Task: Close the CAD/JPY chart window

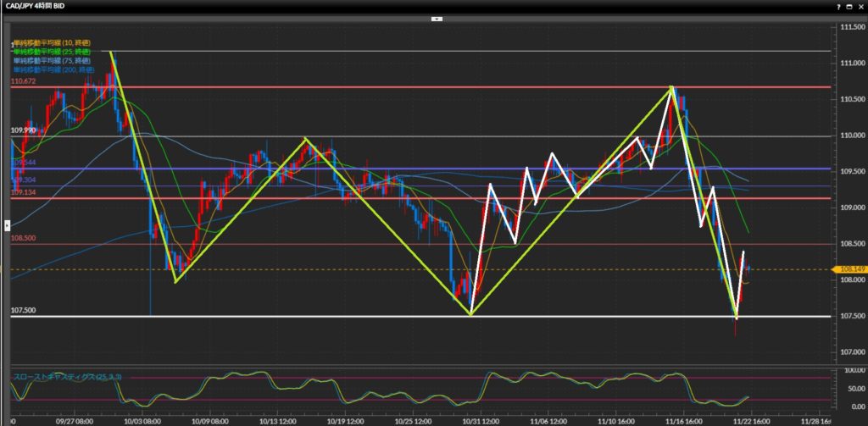Action: [861, 5]
